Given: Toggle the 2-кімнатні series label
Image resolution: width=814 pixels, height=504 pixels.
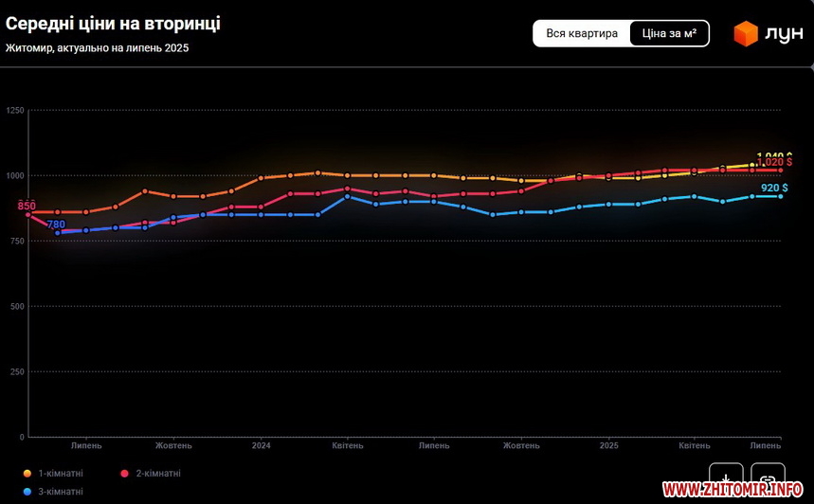Looking at the screenshot, I should 157,473.
